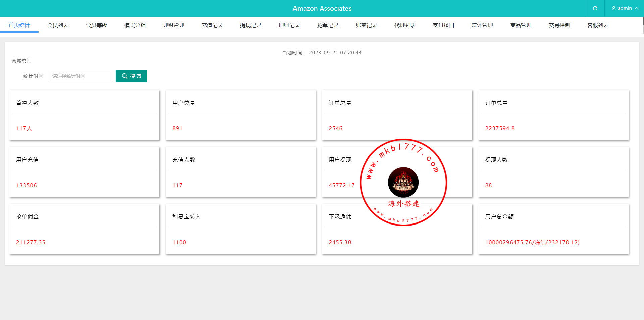Select the 支付接口 tab
Image resolution: width=644 pixels, height=320 pixels.
pos(443,25)
